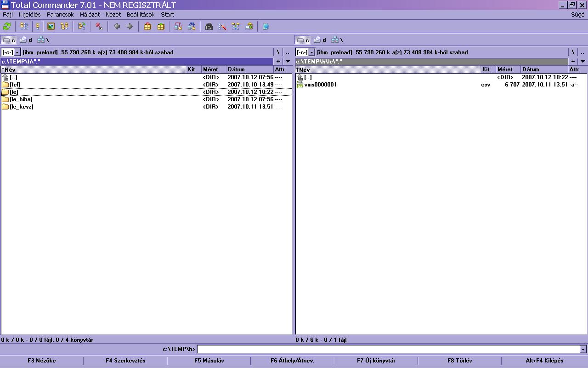Go forward with the right arrow icon

[130, 26]
